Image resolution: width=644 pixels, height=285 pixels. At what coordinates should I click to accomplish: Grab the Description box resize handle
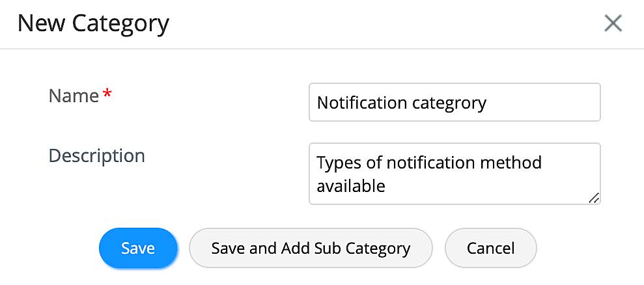point(594,198)
